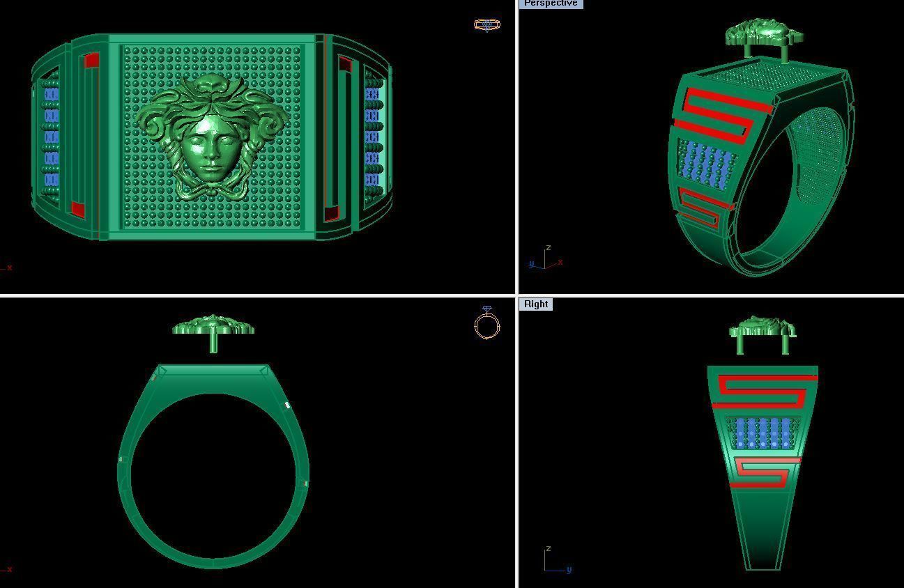The image size is (904, 588).
Task: Click the Right viewport title label
Action: pyautogui.click(x=536, y=304)
